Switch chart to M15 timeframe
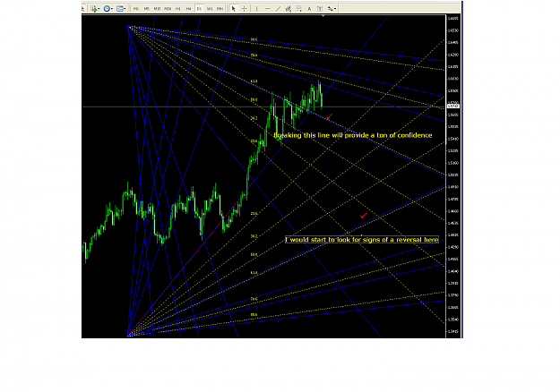The height and width of the screenshot is (392, 560). [157, 9]
